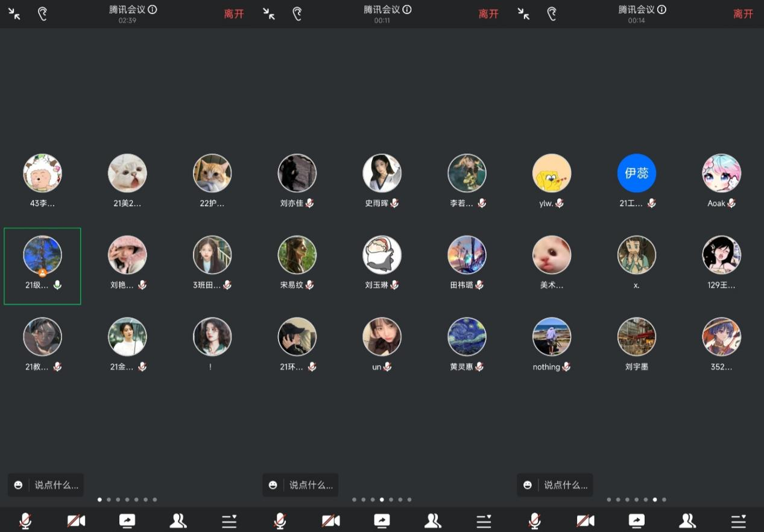The width and height of the screenshot is (764, 532).
Task: Turn on camera in the 00:11 meeting
Action: coord(331,521)
